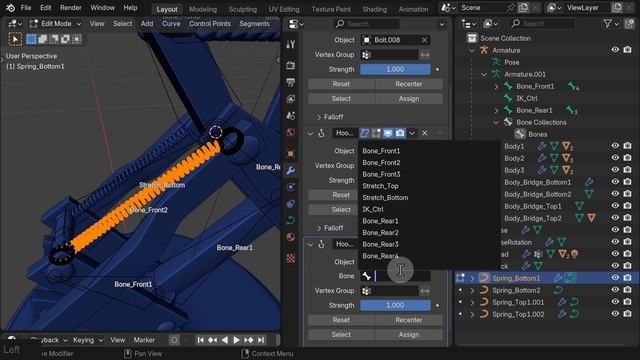Click the Scene Collection icon
The image size is (640, 360).
[472, 38]
